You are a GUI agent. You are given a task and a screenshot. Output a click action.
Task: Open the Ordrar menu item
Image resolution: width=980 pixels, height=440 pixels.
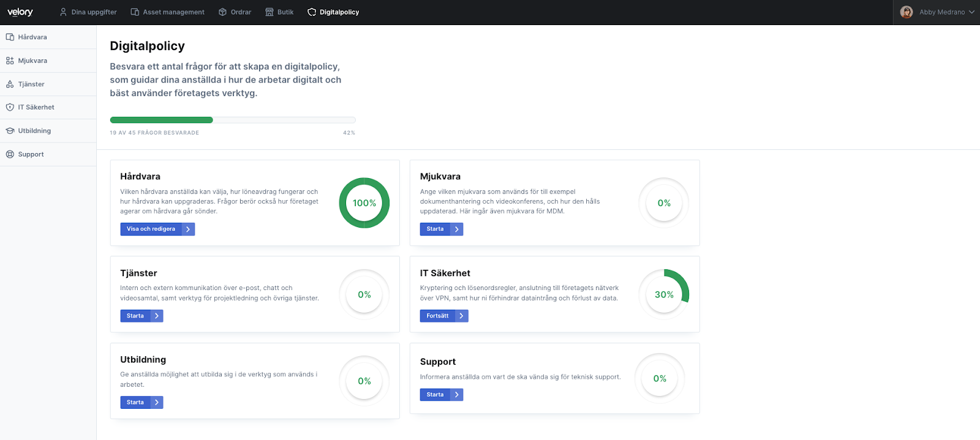coord(235,12)
